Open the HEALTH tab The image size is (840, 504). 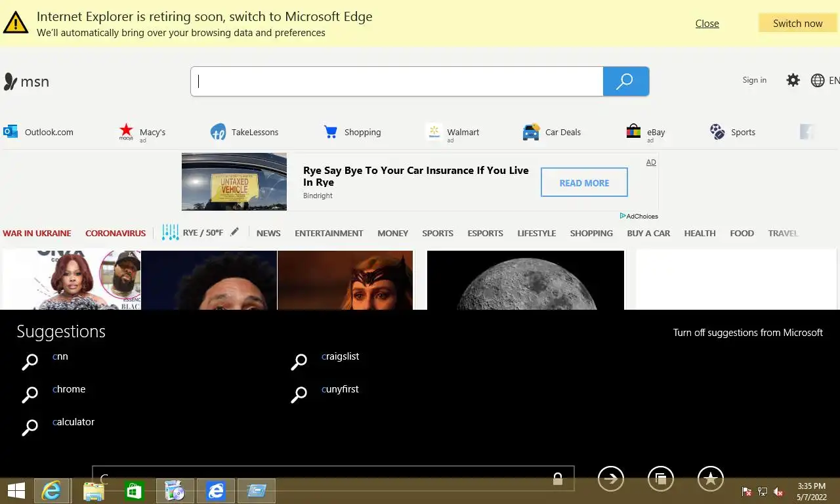point(700,233)
